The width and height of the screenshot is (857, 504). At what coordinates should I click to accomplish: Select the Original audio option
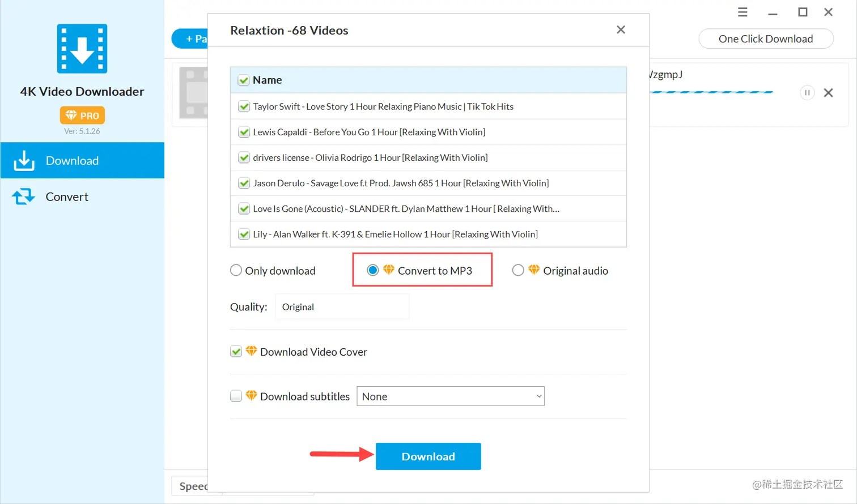pyautogui.click(x=518, y=270)
